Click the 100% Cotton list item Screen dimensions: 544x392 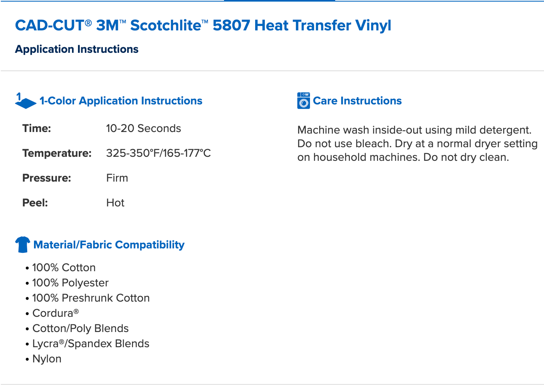(64, 268)
